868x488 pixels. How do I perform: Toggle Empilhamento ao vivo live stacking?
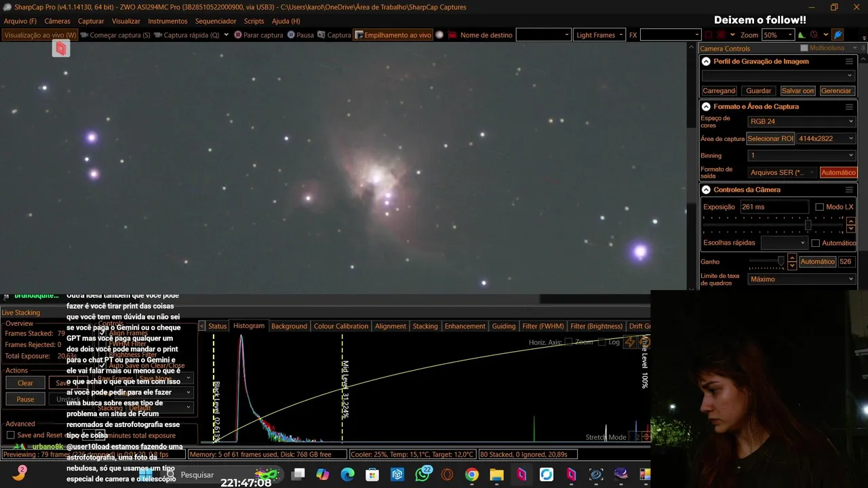pyautogui.click(x=393, y=35)
